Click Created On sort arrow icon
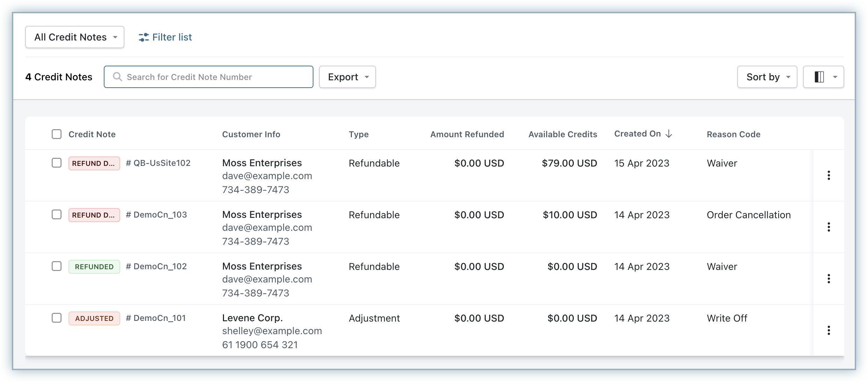Image resolution: width=868 pixels, height=382 pixels. (x=668, y=134)
